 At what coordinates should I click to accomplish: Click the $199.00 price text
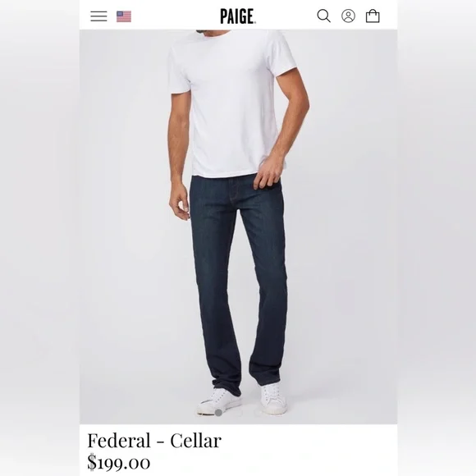[x=119, y=462]
